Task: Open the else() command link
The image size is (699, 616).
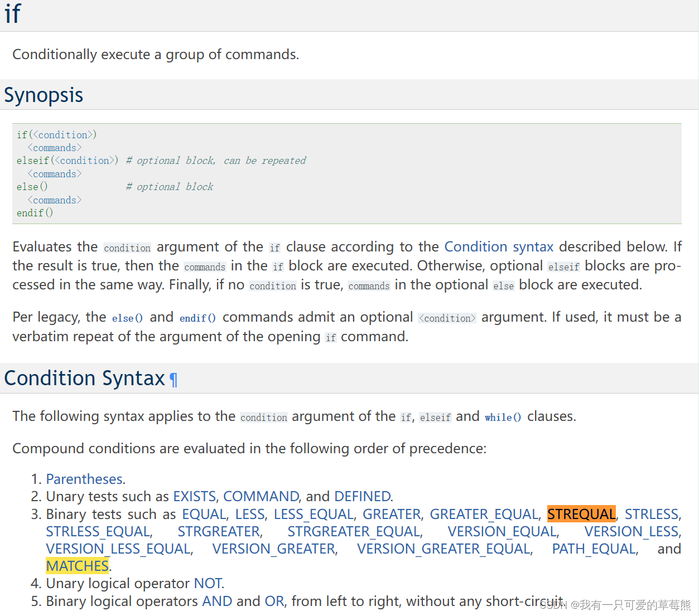Action: [127, 318]
